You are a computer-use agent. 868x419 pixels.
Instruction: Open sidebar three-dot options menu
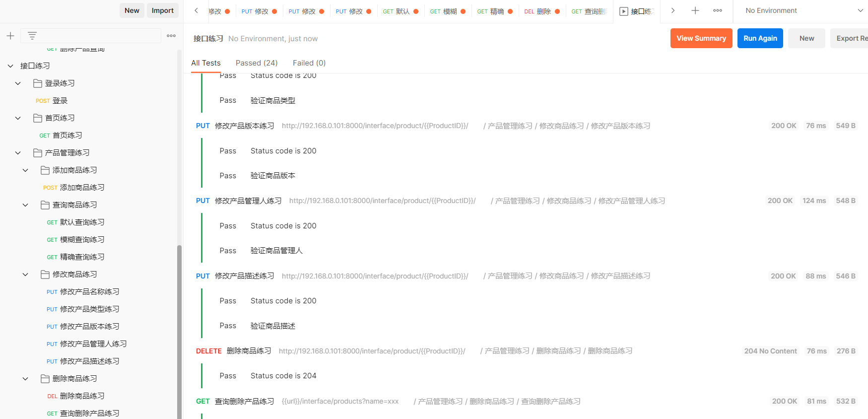(x=171, y=36)
